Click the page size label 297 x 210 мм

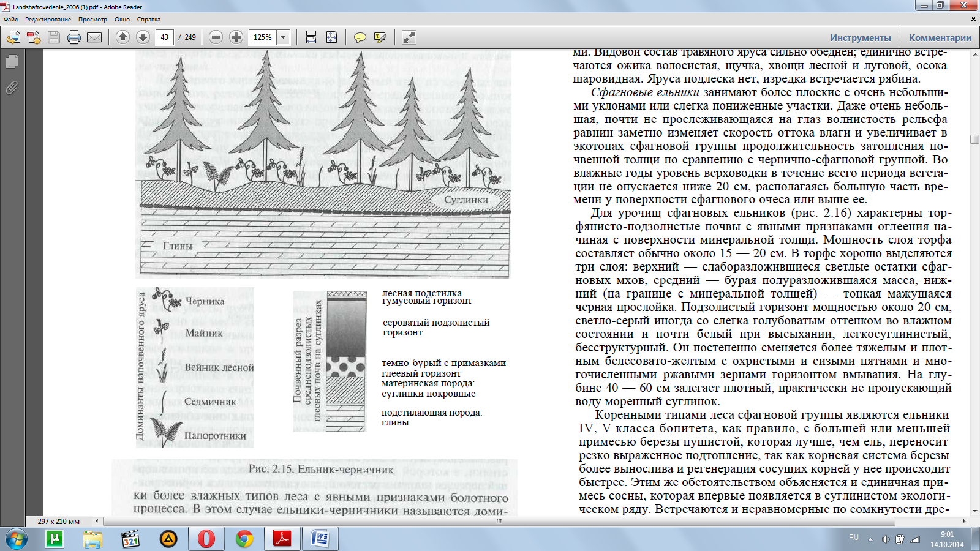[x=59, y=522]
